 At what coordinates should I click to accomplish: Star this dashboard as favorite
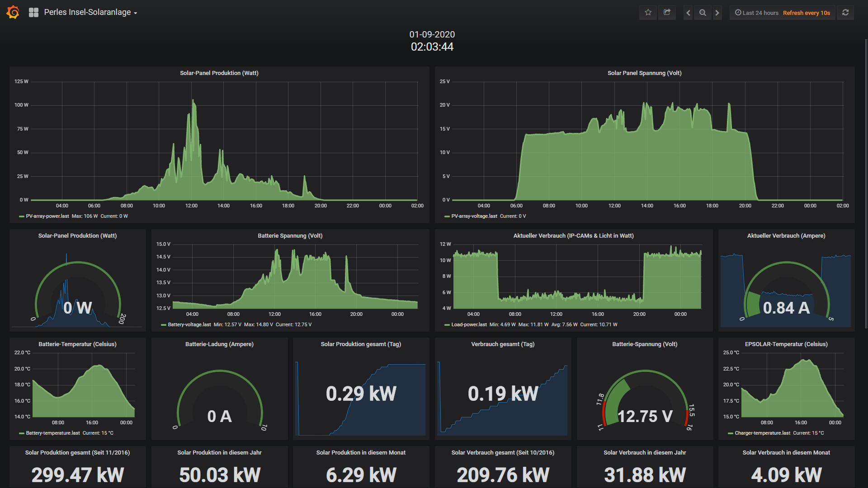point(648,13)
